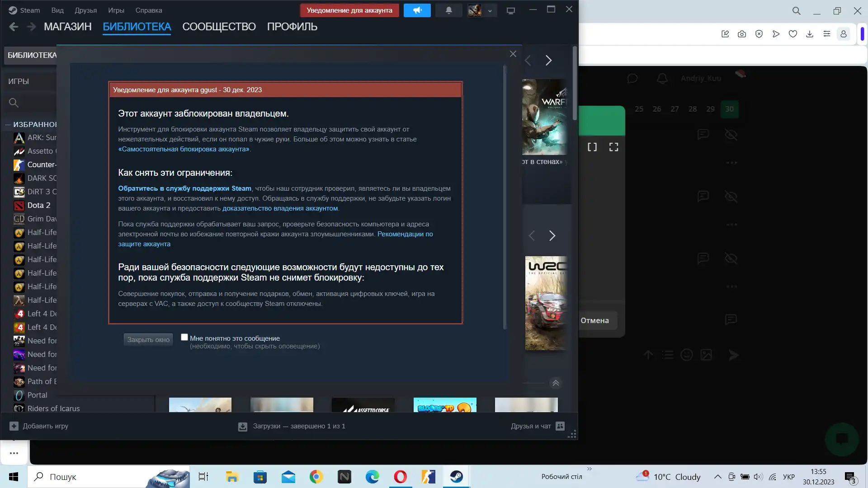This screenshot has width=868, height=488.
Task: Select DARK SOULS in the games list
Action: [x=35, y=178]
